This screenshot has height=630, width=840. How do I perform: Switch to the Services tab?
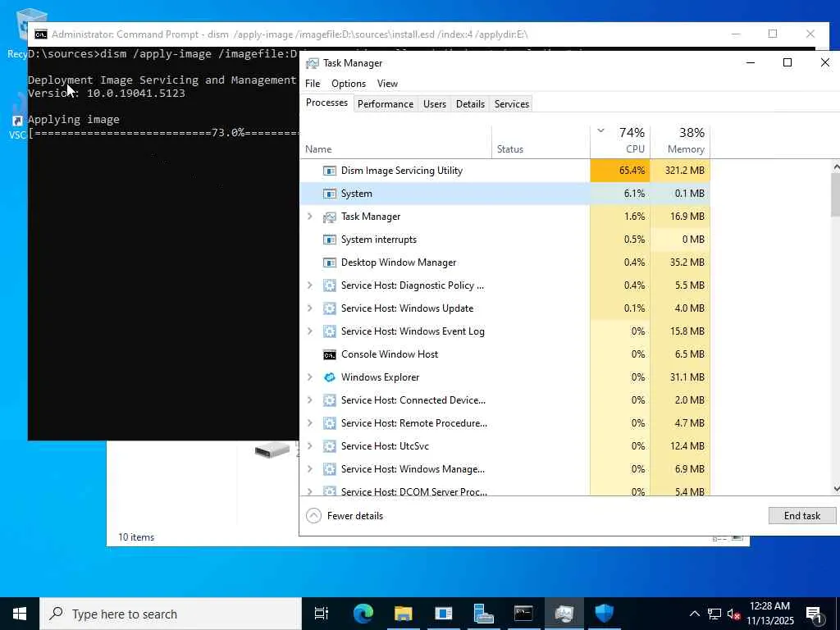(512, 104)
